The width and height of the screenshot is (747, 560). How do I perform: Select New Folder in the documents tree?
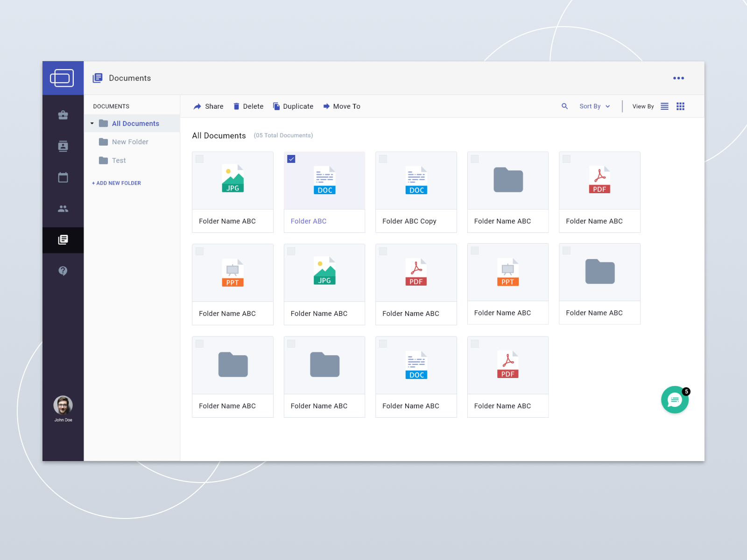130,142
